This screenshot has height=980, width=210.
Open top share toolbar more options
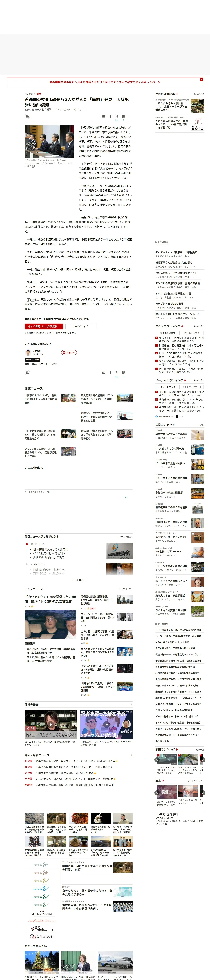coord(130,116)
